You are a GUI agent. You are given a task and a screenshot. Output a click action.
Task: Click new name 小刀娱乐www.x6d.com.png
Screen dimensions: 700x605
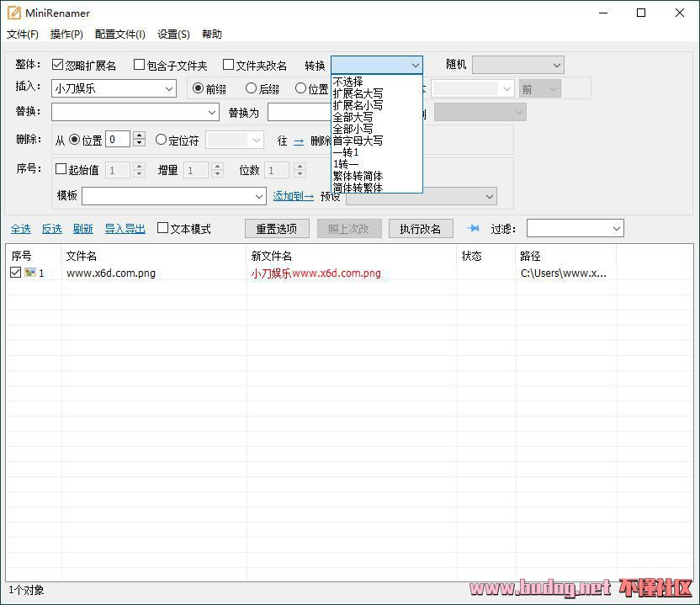coord(316,273)
